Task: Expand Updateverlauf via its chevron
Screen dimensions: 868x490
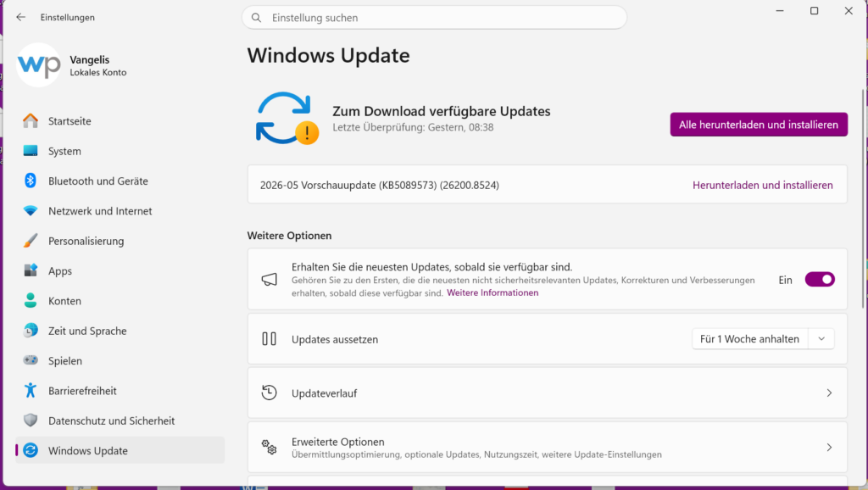Action: (829, 393)
